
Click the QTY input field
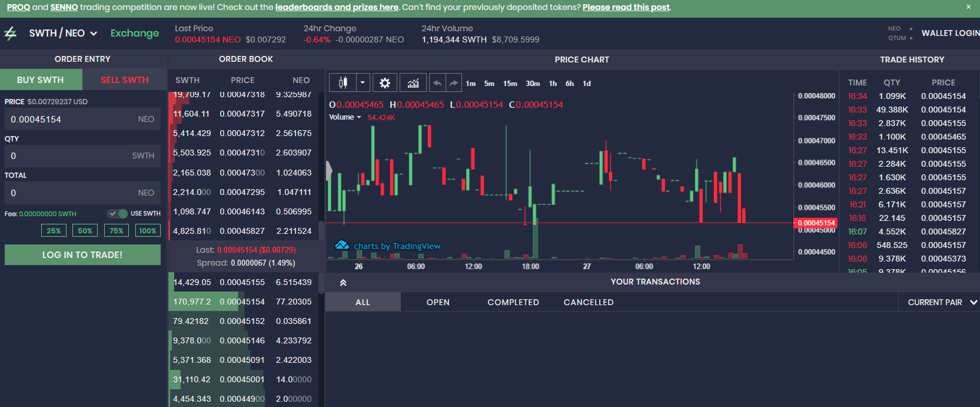tap(82, 155)
